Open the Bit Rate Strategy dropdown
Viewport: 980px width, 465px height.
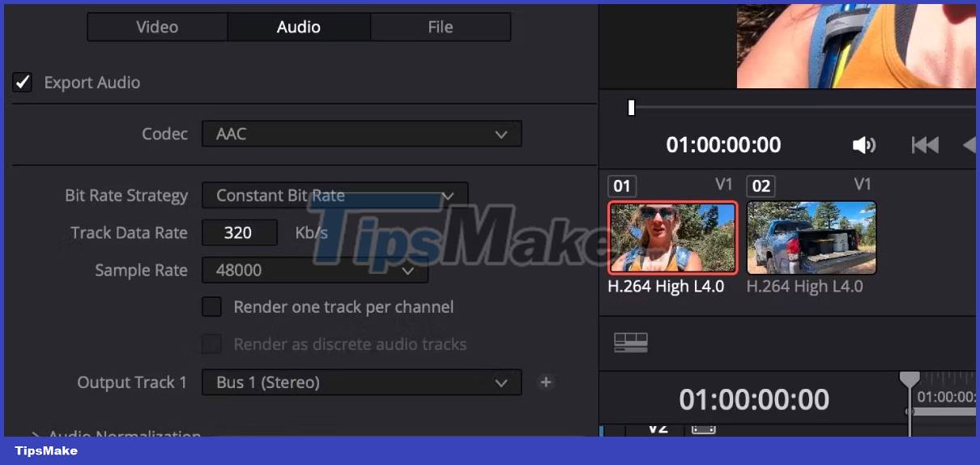tap(334, 195)
